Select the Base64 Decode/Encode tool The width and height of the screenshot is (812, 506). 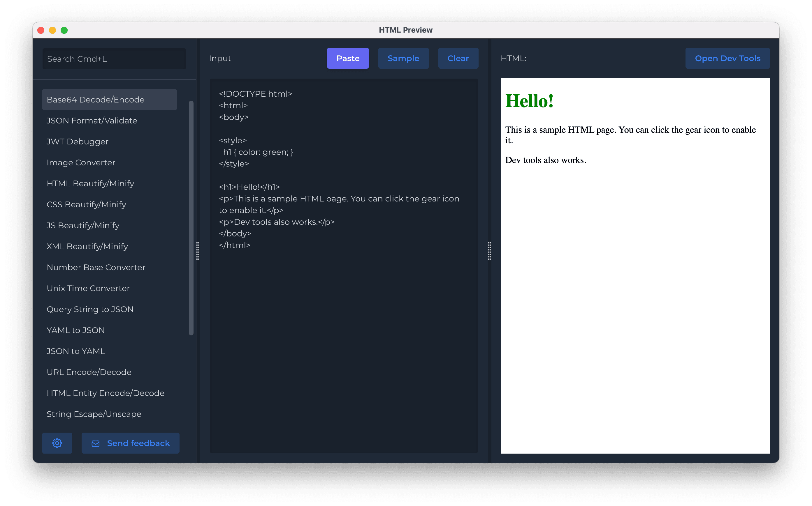click(96, 99)
